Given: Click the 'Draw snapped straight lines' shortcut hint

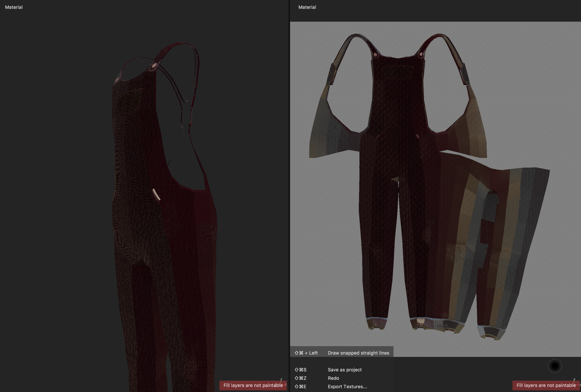Looking at the screenshot, I should click(358, 353).
